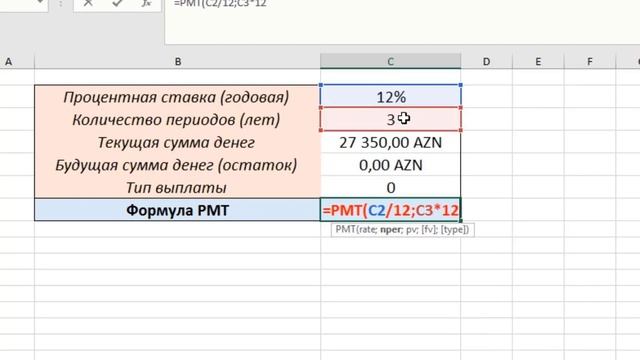Screen dimensions: 640x360
Task: Open Insert Function via the fx icon
Action: (146, 3)
